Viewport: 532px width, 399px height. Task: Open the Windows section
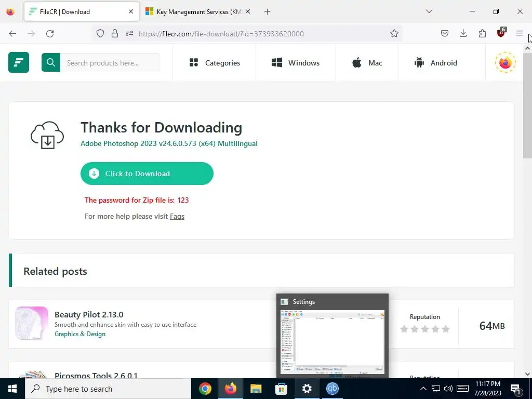pos(296,63)
